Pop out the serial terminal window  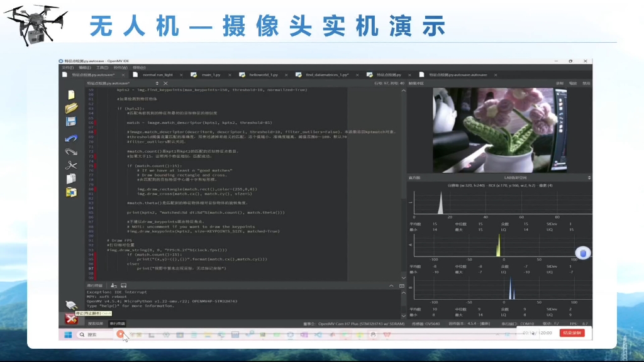pyautogui.click(x=402, y=286)
